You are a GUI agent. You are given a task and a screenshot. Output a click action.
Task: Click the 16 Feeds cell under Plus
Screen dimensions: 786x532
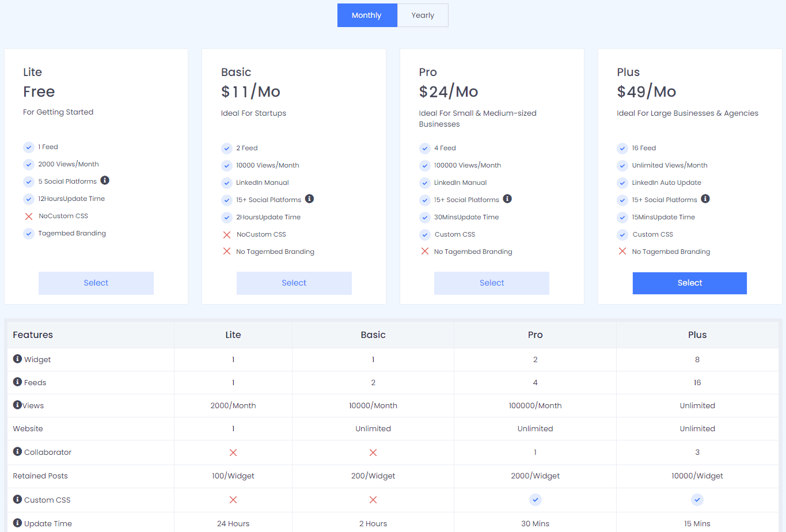[x=697, y=383]
